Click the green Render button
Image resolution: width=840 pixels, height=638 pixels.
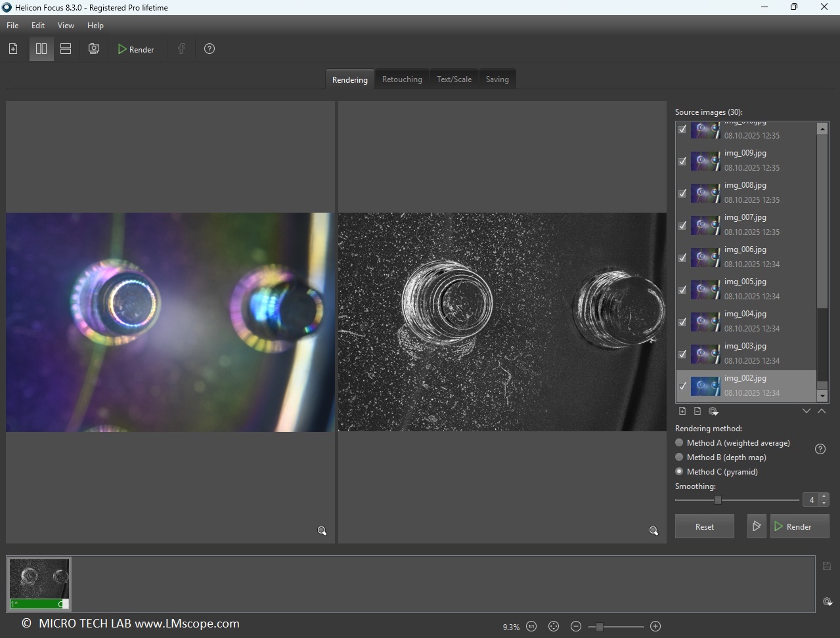pos(799,526)
